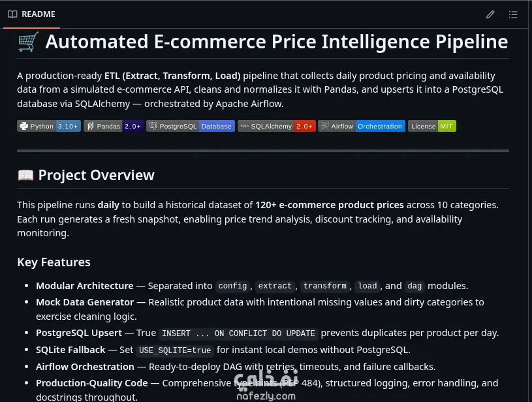The height and width of the screenshot is (402, 532).
Task: Click the pencil edit README icon
Action: [490, 14]
